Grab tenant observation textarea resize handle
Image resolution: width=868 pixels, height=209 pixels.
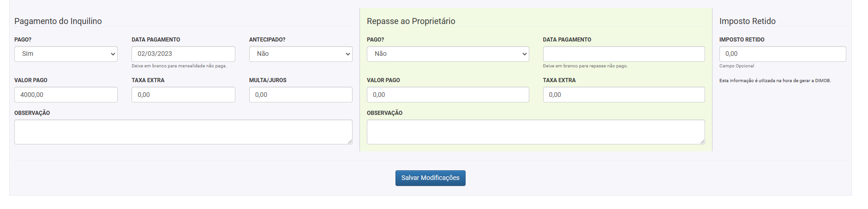[x=350, y=142]
